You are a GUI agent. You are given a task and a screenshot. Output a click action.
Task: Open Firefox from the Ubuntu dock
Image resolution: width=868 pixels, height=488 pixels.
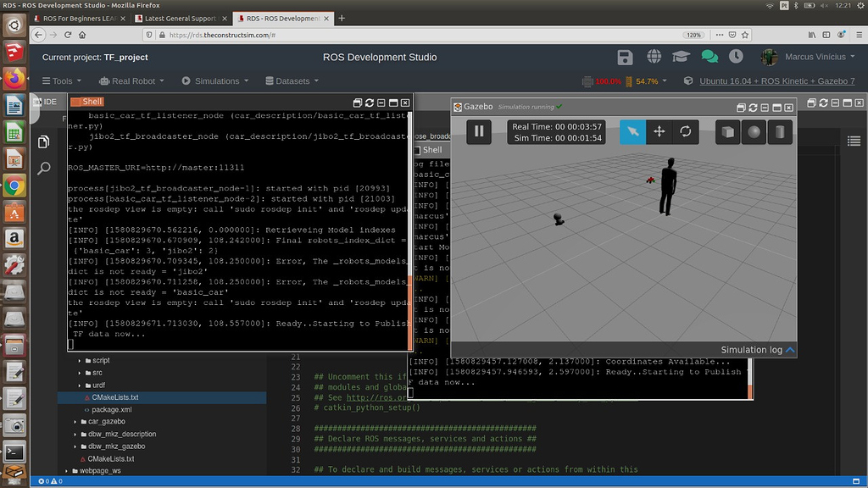click(x=14, y=78)
